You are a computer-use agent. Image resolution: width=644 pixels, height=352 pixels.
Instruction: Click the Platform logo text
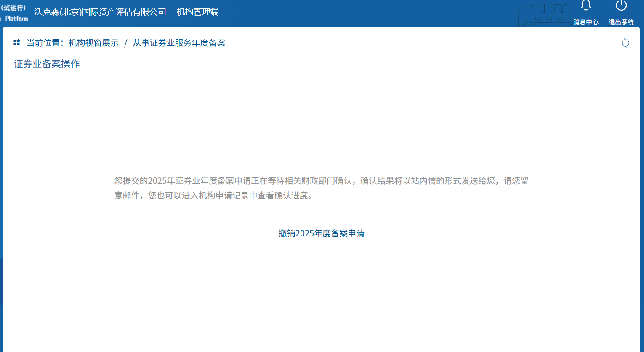(x=16, y=19)
